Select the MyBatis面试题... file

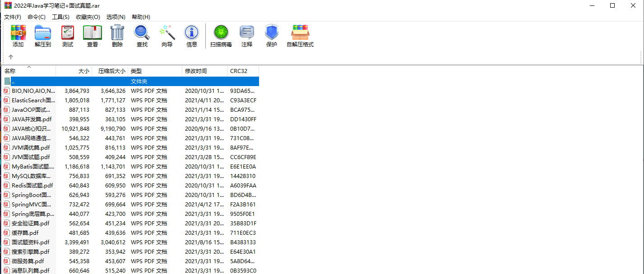(x=33, y=166)
